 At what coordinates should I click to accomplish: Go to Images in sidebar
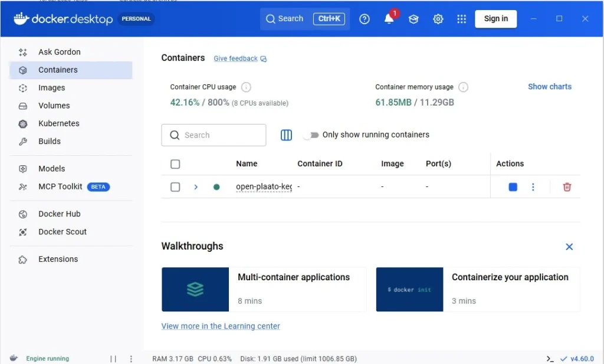point(52,88)
